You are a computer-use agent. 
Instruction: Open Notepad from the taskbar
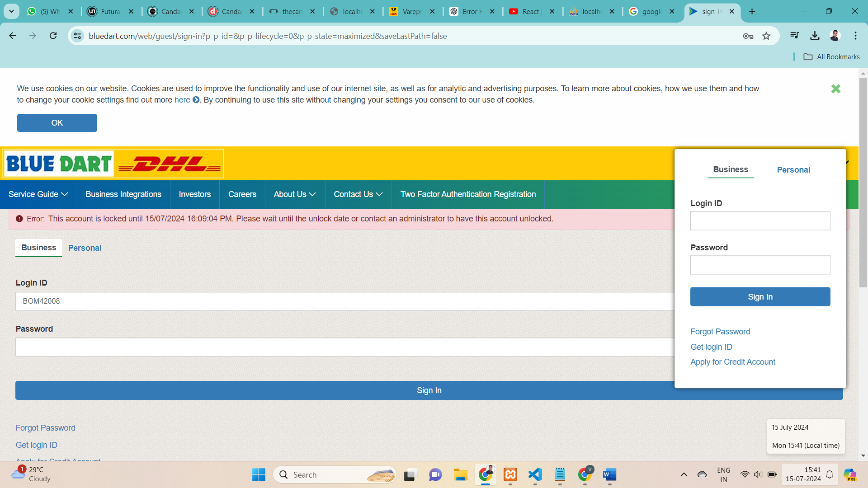(x=560, y=475)
